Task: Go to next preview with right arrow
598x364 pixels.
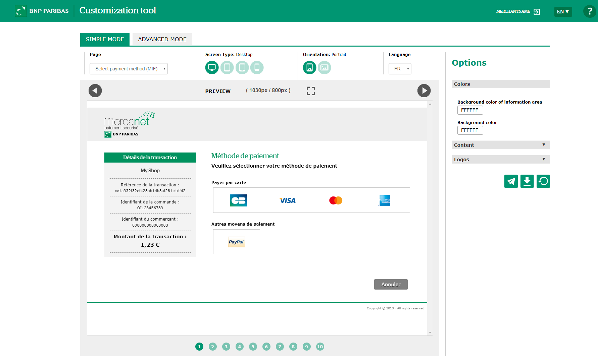Action: 424,91
